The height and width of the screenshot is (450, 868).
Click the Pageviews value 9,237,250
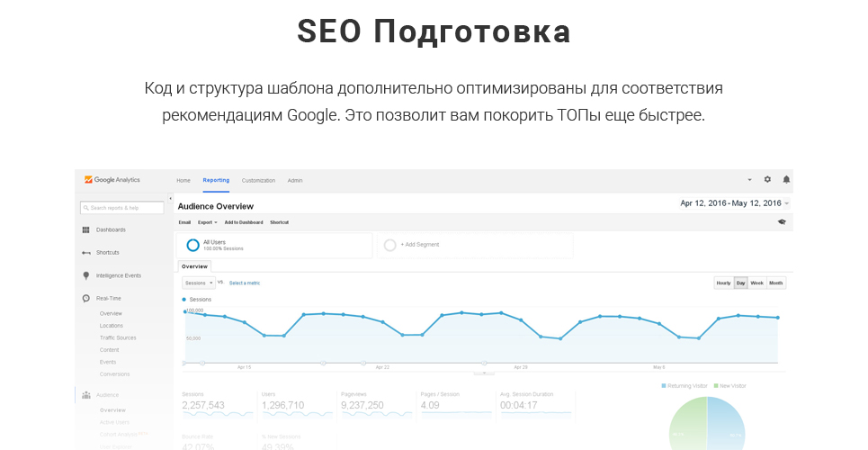(x=362, y=405)
